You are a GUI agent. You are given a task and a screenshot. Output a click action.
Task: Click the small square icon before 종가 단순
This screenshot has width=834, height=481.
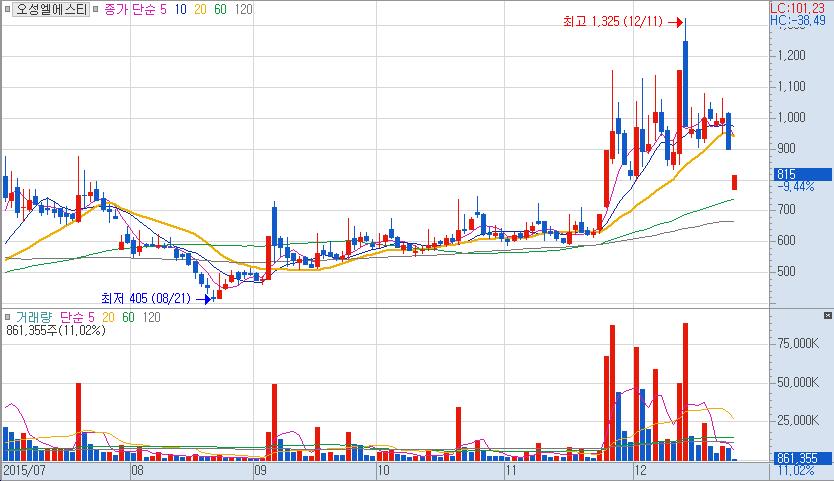95,9
